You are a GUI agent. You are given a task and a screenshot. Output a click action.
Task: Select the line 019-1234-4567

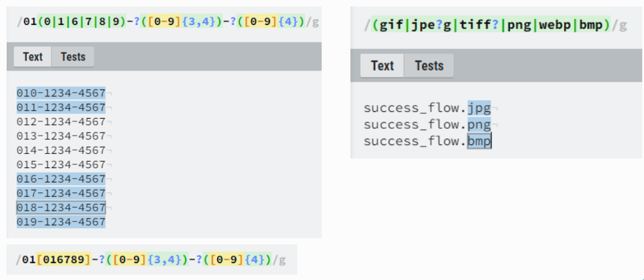pos(61,222)
